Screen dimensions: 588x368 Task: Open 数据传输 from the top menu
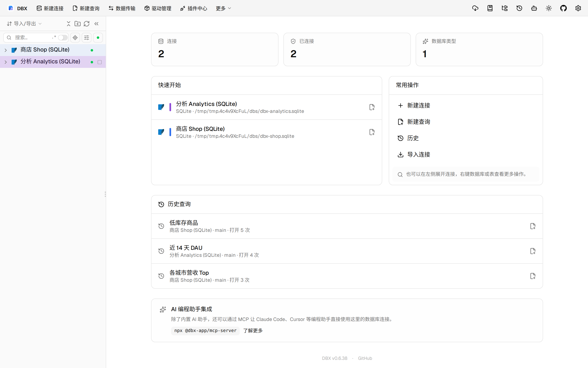[x=122, y=8]
